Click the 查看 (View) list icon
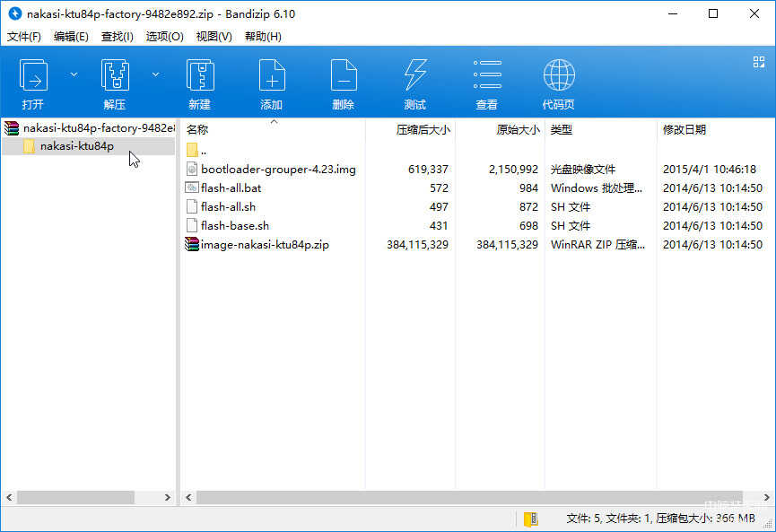This screenshot has height=532, width=776. (x=487, y=75)
